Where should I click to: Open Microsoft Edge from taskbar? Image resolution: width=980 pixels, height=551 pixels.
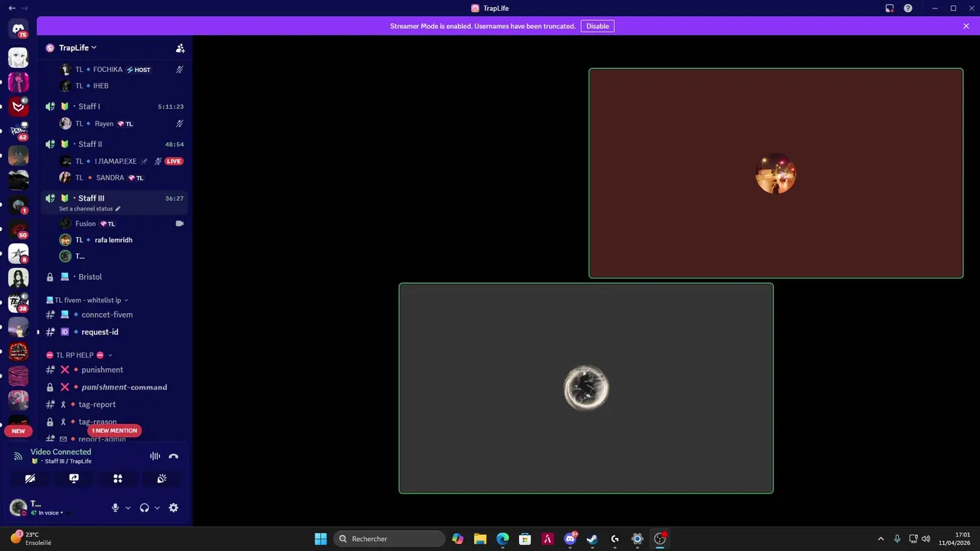(502, 539)
